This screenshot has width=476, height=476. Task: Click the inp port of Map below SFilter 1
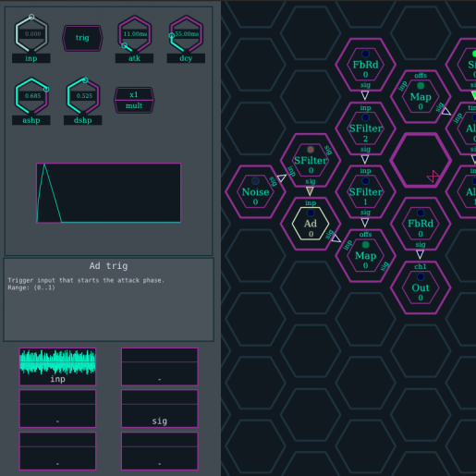pos(348,245)
